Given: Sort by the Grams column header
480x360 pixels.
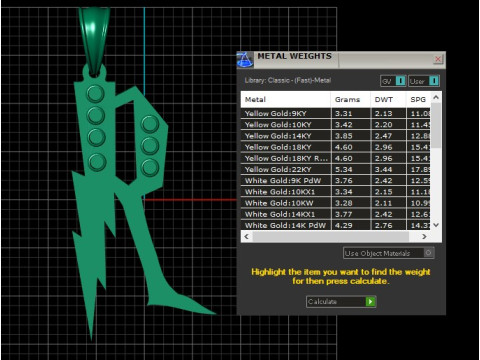Looking at the screenshot, I should click(x=350, y=99).
